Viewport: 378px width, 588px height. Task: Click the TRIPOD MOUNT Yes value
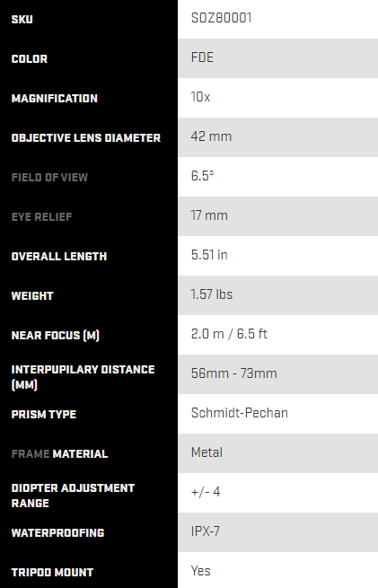coord(200,571)
